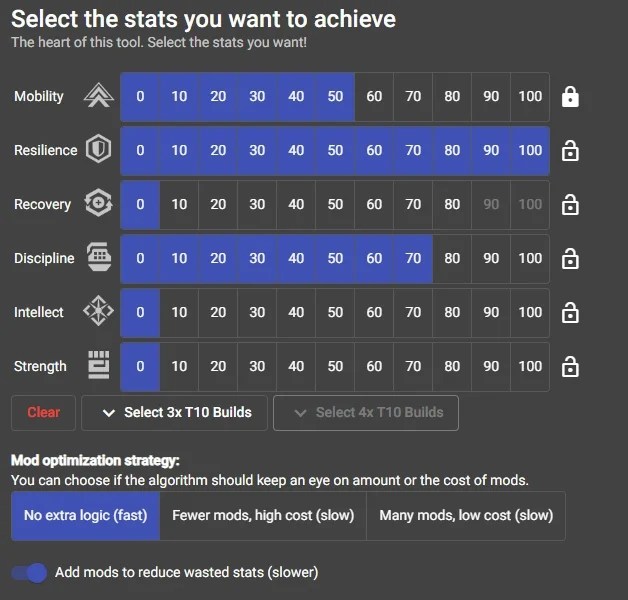Toggle the Recovery lock icon
This screenshot has height=600, width=628.
570,205
